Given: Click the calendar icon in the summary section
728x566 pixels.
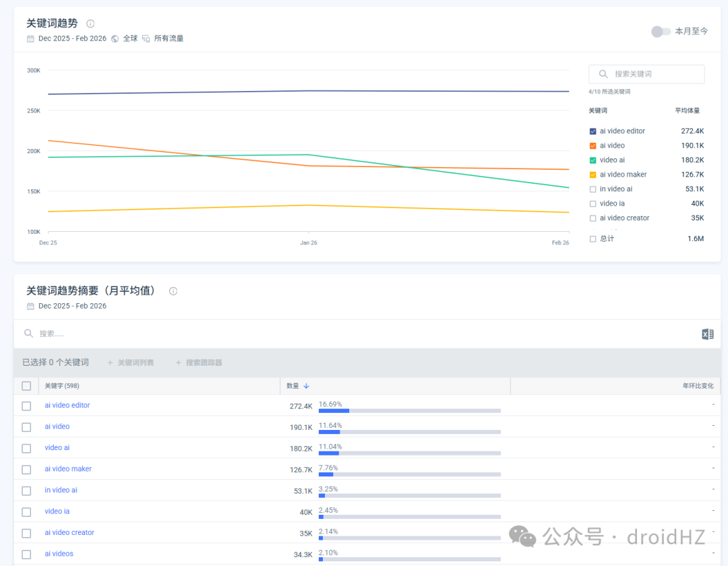Looking at the screenshot, I should click(30, 306).
